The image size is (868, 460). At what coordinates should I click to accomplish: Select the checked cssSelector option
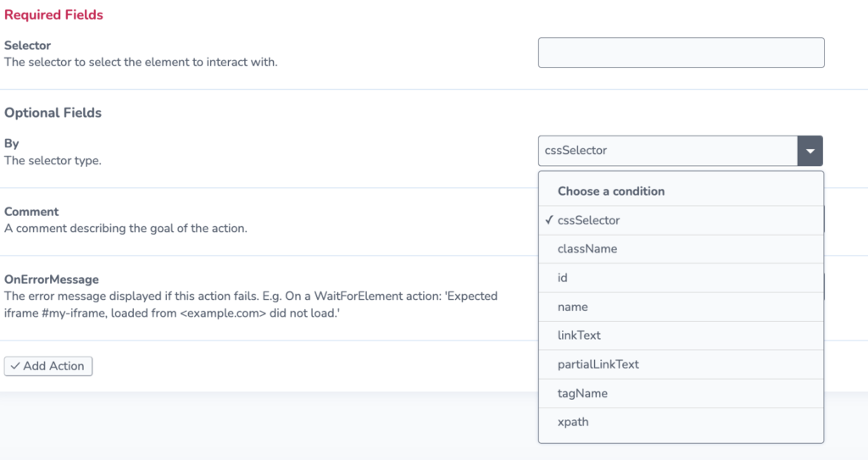681,220
